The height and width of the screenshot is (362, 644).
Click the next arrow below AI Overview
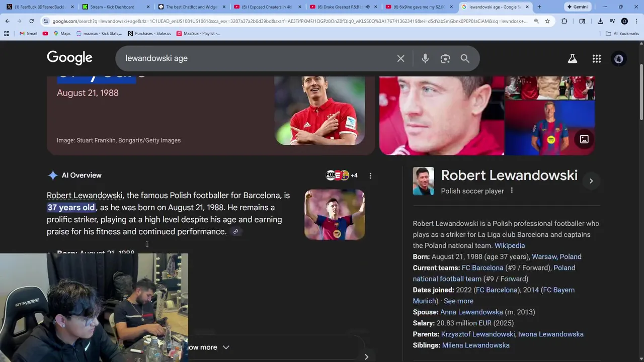[x=366, y=356]
